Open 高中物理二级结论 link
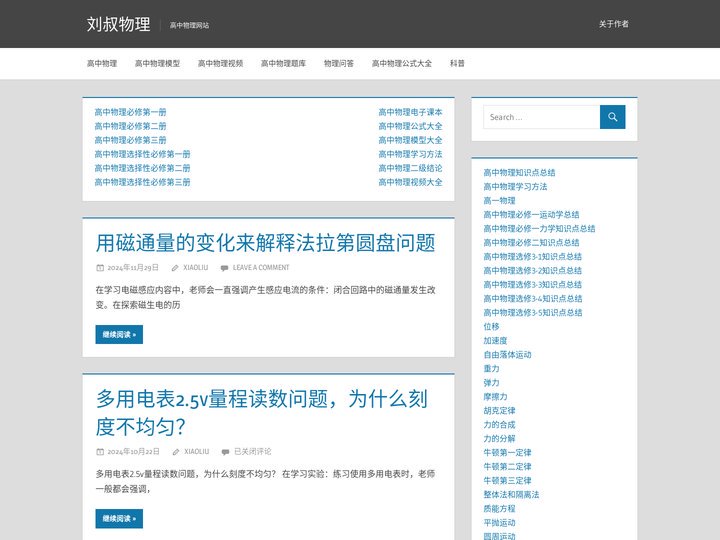720x540 pixels. click(x=411, y=168)
